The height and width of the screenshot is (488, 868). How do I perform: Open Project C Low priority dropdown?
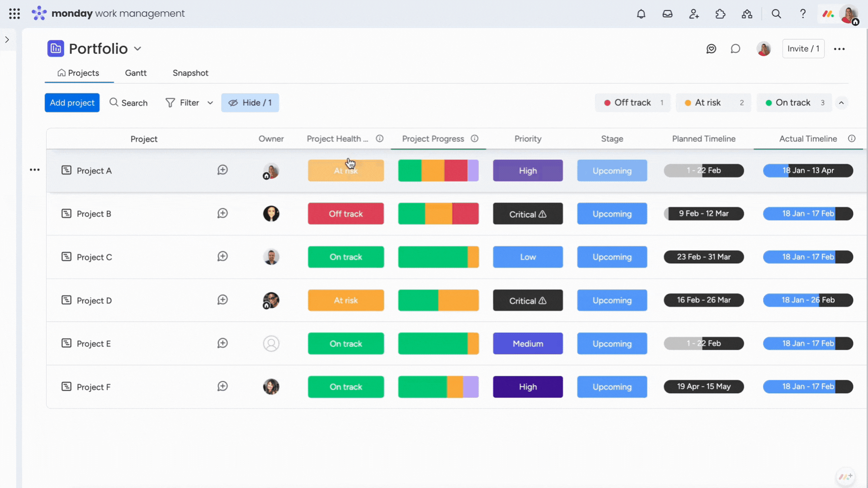pyautogui.click(x=528, y=257)
